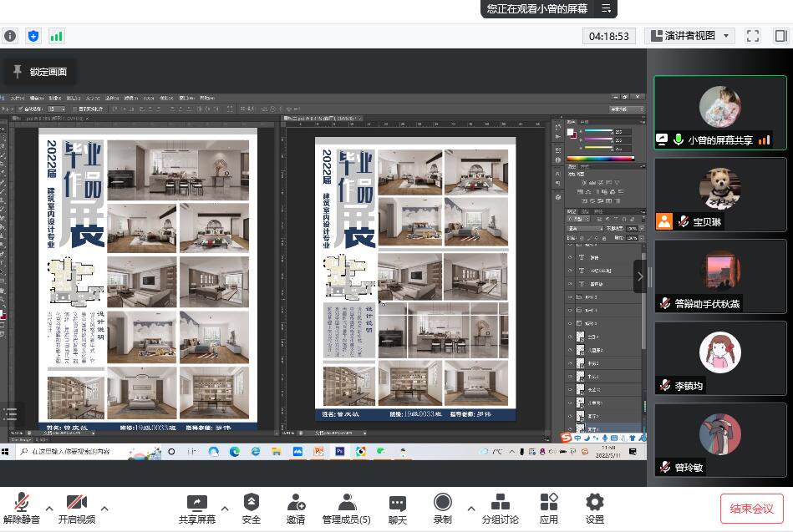Open 分组讨论 breakout rooms
Image resolution: width=793 pixels, height=532 pixels.
(500, 502)
